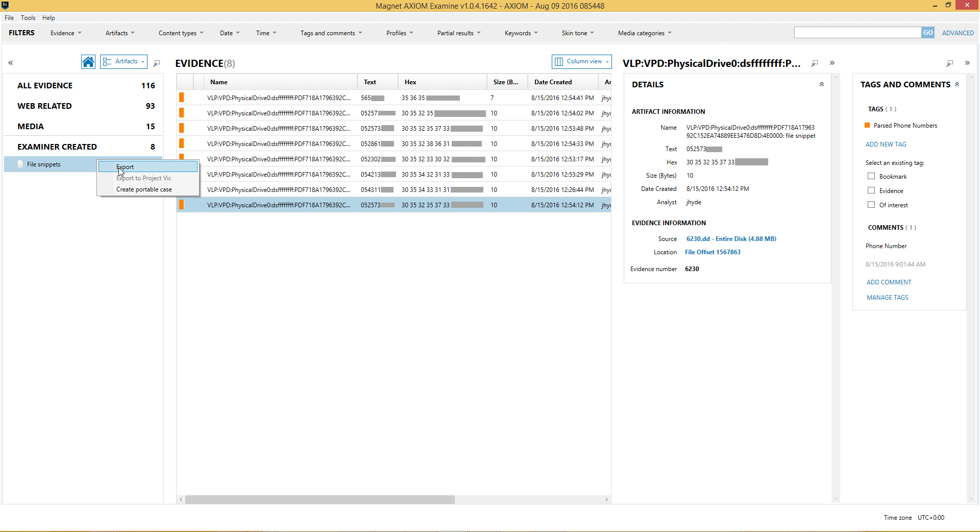Open the Date filter dropdown

230,33
